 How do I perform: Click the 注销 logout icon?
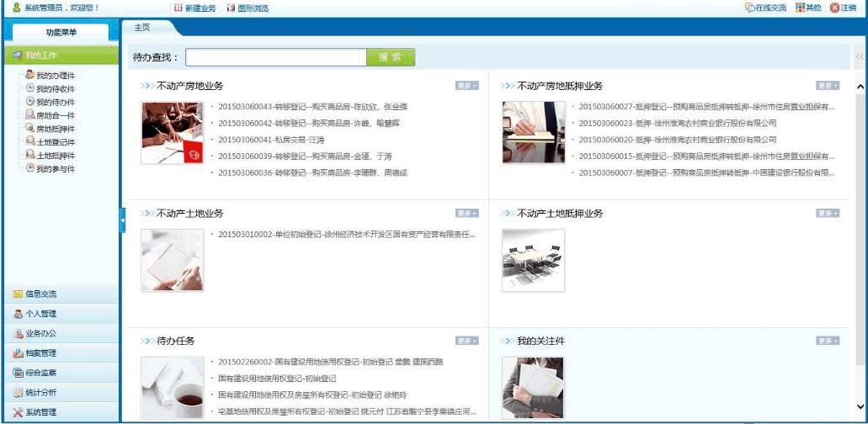point(835,8)
